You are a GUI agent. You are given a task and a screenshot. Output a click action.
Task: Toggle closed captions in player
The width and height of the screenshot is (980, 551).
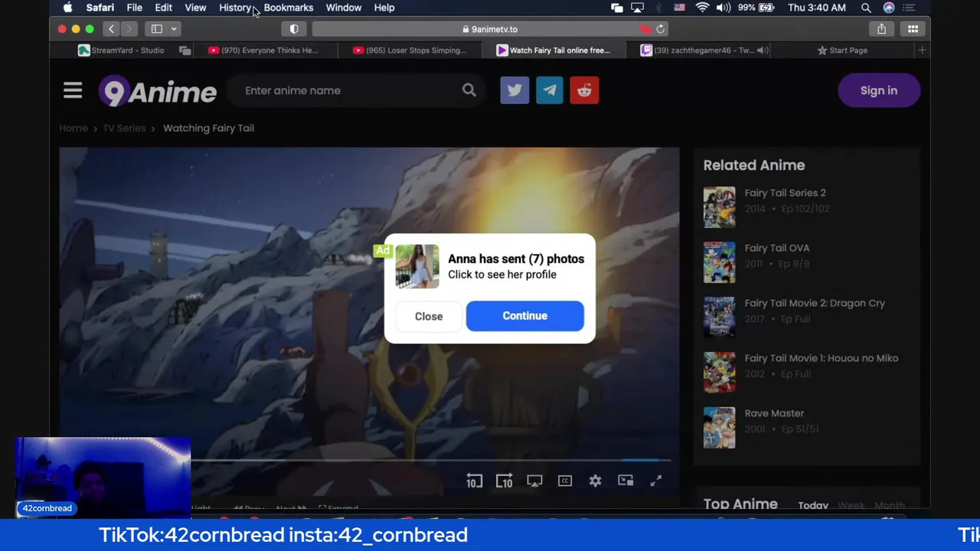point(565,481)
